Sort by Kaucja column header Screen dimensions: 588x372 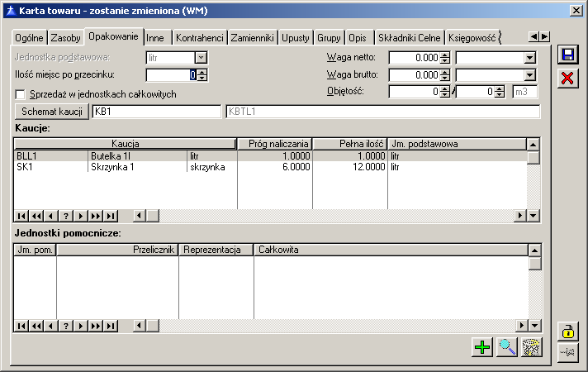click(126, 144)
